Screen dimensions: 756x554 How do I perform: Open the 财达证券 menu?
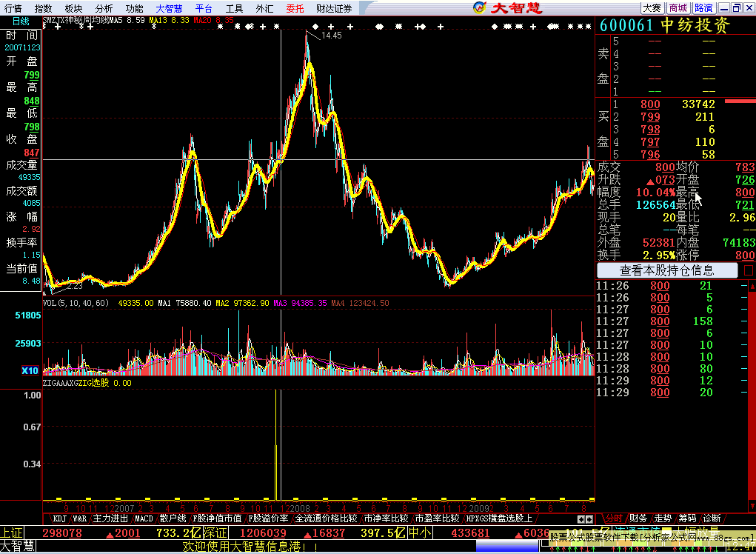click(334, 8)
